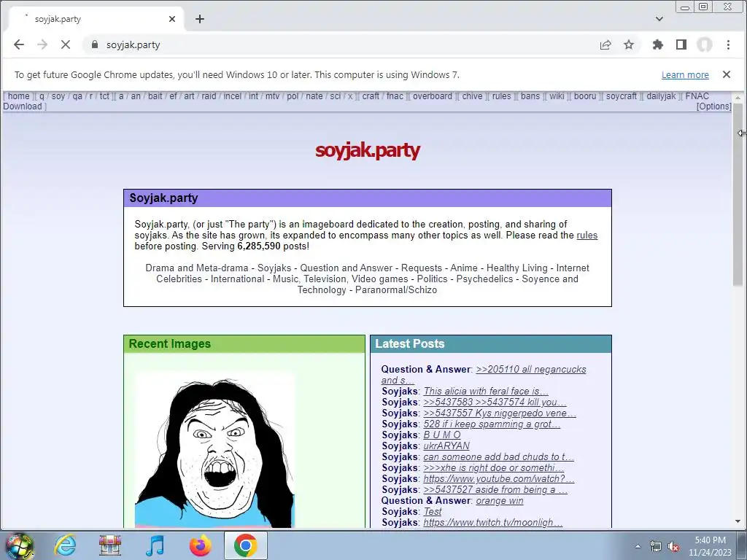Open the Windows Start button

(18, 545)
